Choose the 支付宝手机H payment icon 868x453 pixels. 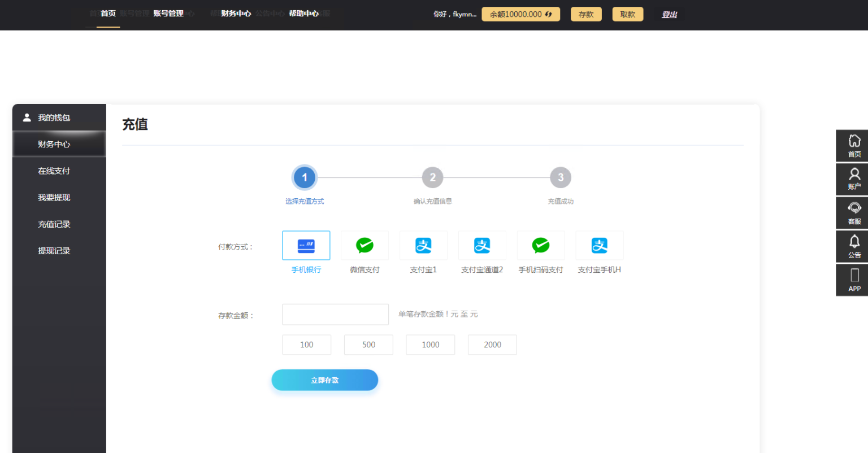tap(600, 246)
